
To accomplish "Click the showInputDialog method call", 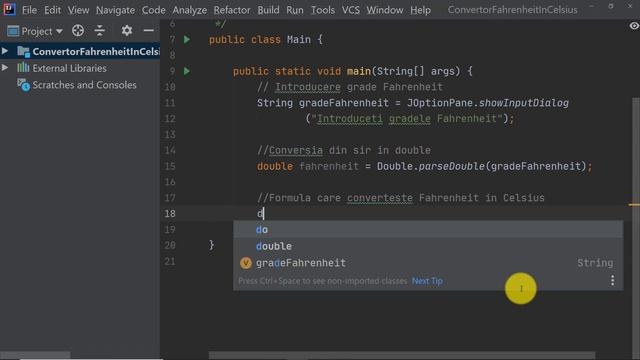I will [x=524, y=103].
